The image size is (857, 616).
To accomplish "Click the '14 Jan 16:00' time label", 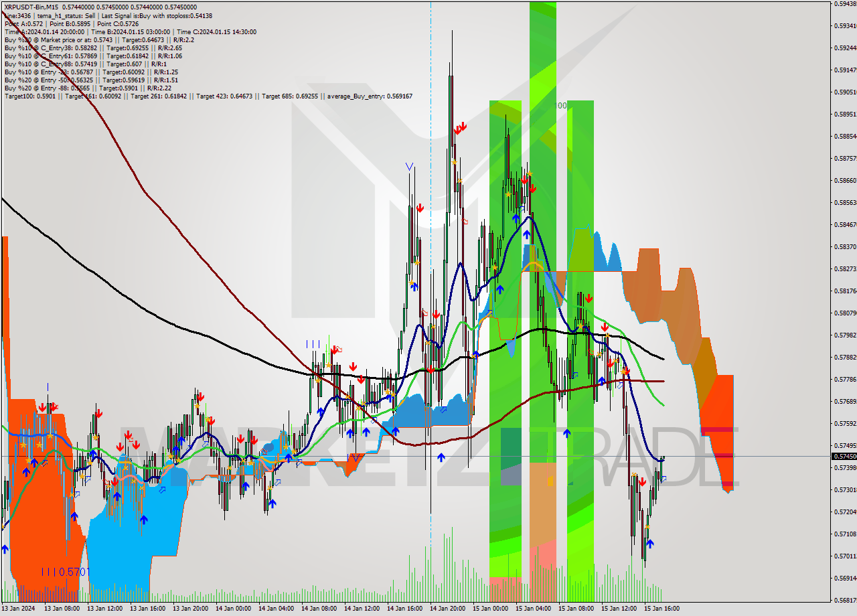I will coord(406,609).
